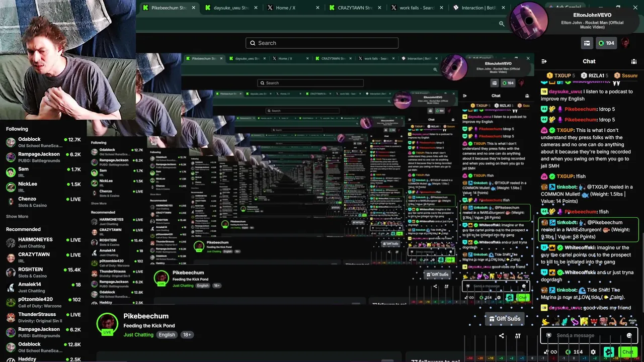
Task: Switch to the Pikebeechum stream browser tab
Action: pyautogui.click(x=169, y=8)
